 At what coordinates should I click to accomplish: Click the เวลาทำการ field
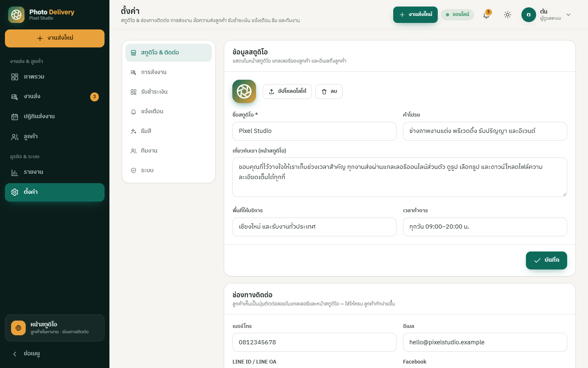(485, 227)
